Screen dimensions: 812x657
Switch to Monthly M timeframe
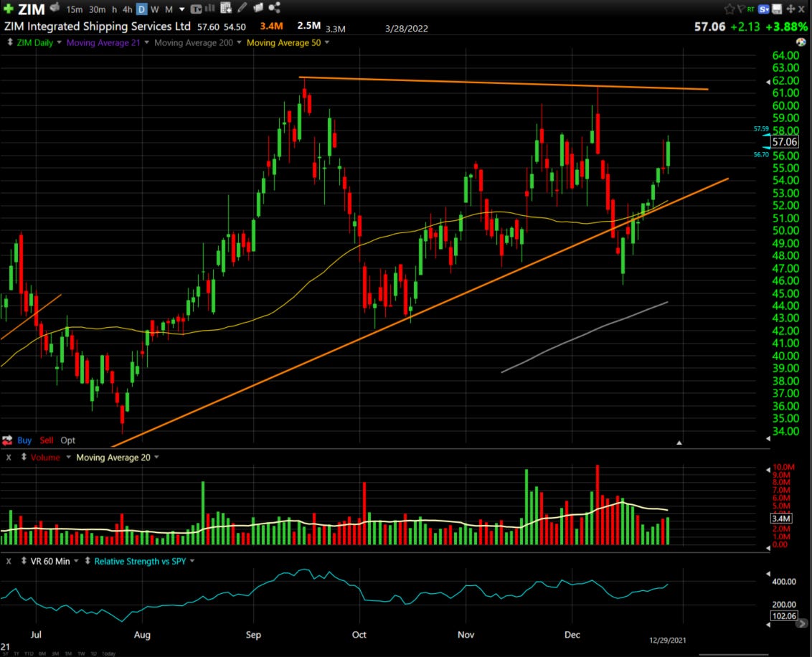coord(169,9)
